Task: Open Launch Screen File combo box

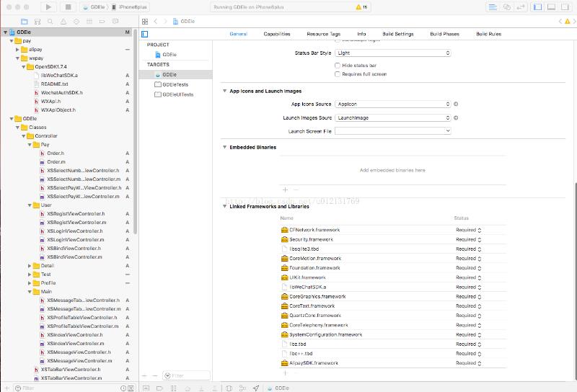Action: pyautogui.click(x=392, y=131)
